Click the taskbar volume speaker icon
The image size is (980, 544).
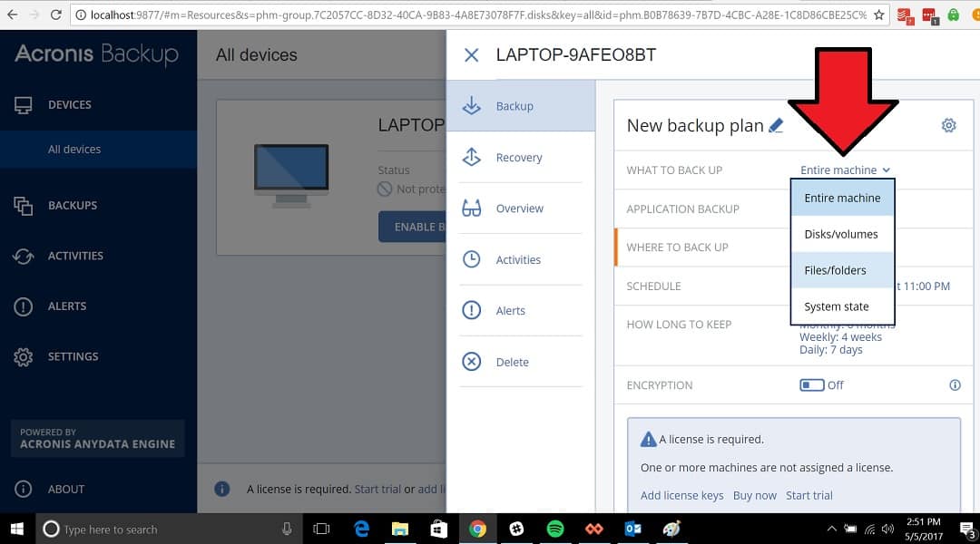point(887,529)
